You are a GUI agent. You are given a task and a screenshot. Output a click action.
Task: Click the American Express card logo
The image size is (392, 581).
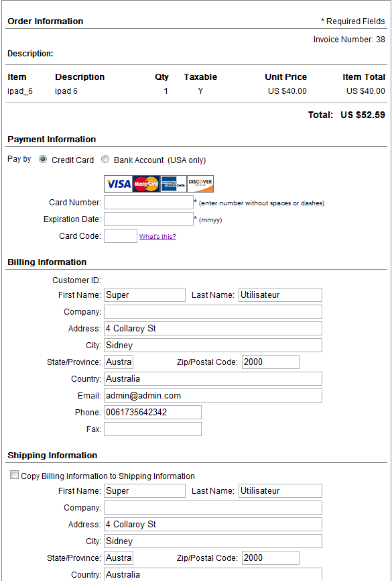(174, 184)
